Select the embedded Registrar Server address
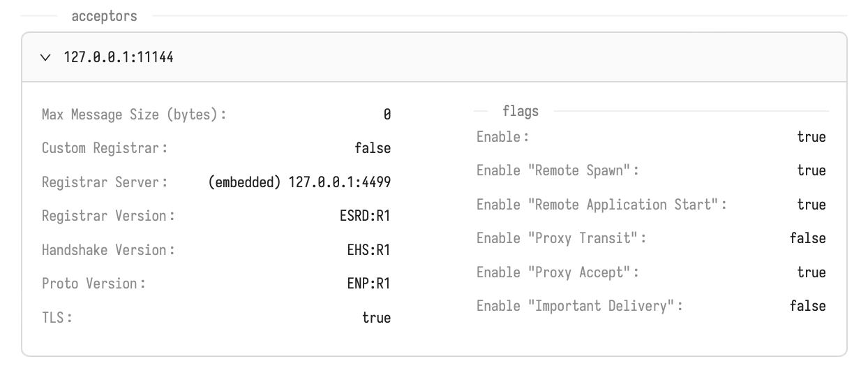Viewport: 868px width, 373px height. (299, 182)
